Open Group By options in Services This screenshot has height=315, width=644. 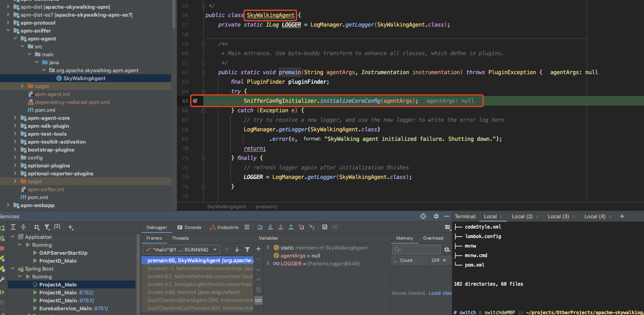(37, 227)
